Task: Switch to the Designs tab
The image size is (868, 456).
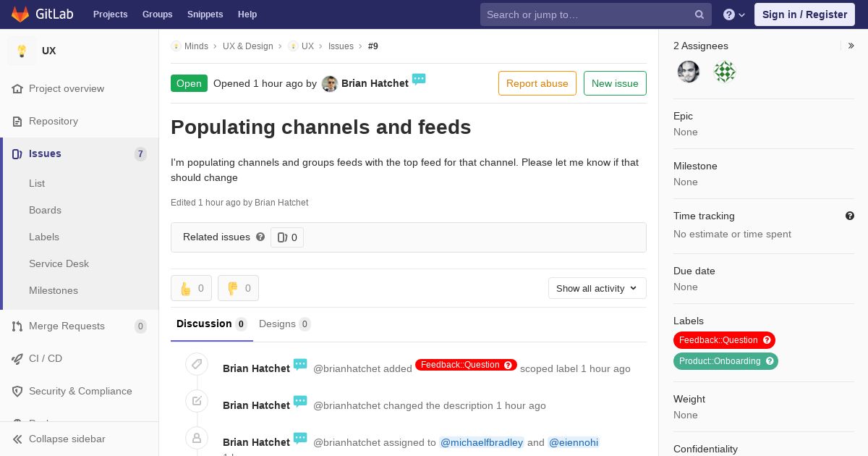Action: [284, 324]
